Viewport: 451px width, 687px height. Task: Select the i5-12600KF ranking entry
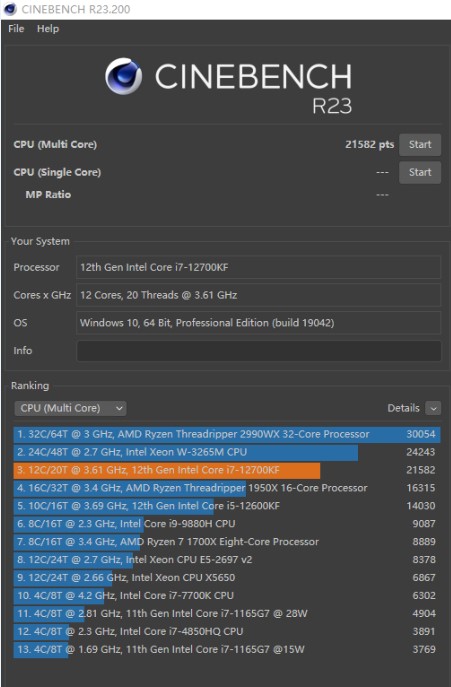pos(227,506)
